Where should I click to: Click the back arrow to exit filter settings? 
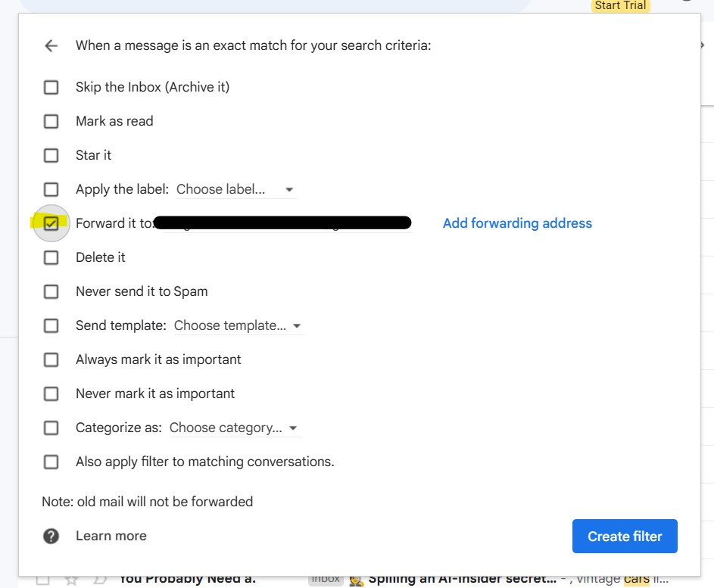click(x=50, y=45)
